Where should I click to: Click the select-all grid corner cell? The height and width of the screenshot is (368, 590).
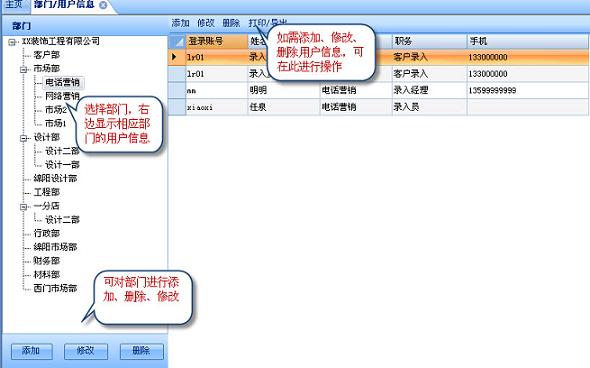(177, 41)
